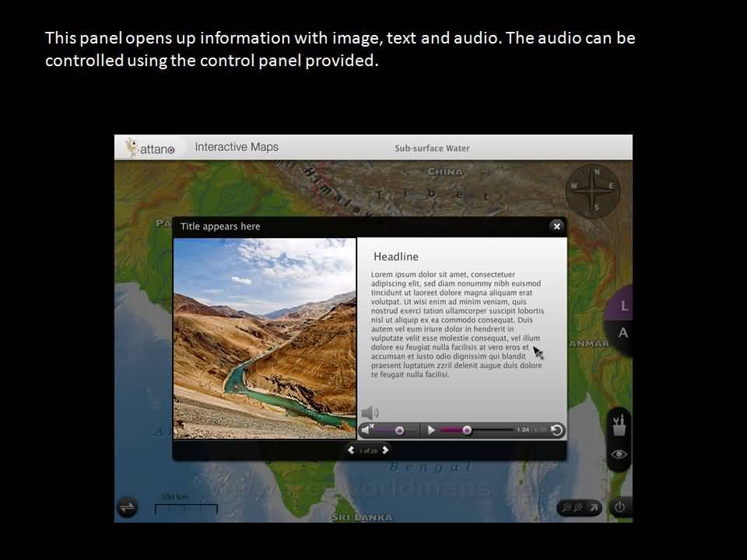Viewport: 747px width, 560px height.
Task: Select the purple L tab
Action: tap(624, 307)
